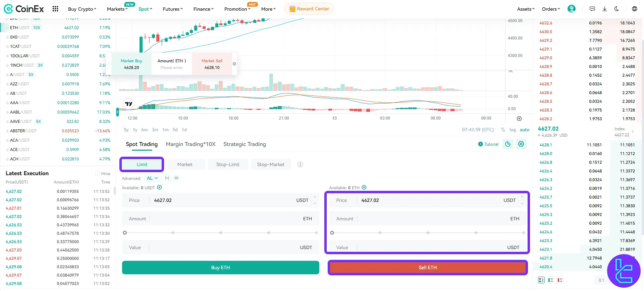Add USDT funds plus icon
Screen dimensions: 644x291
tap(160, 188)
